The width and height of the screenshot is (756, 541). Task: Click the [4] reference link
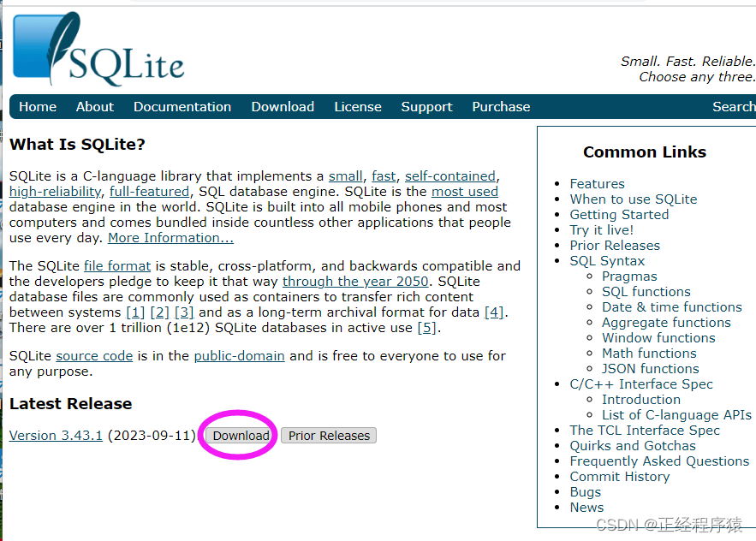click(494, 312)
